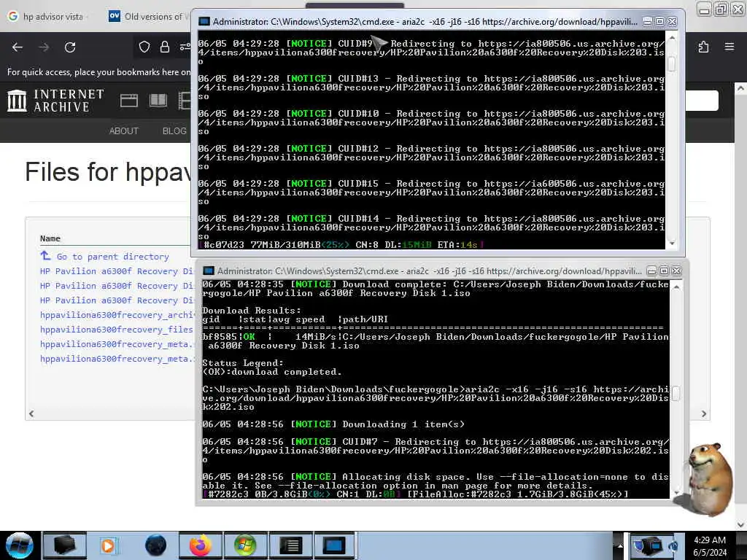Click 'Status Legend:' line in bottom cmd
The height and width of the screenshot is (560, 747).
[x=243, y=363]
